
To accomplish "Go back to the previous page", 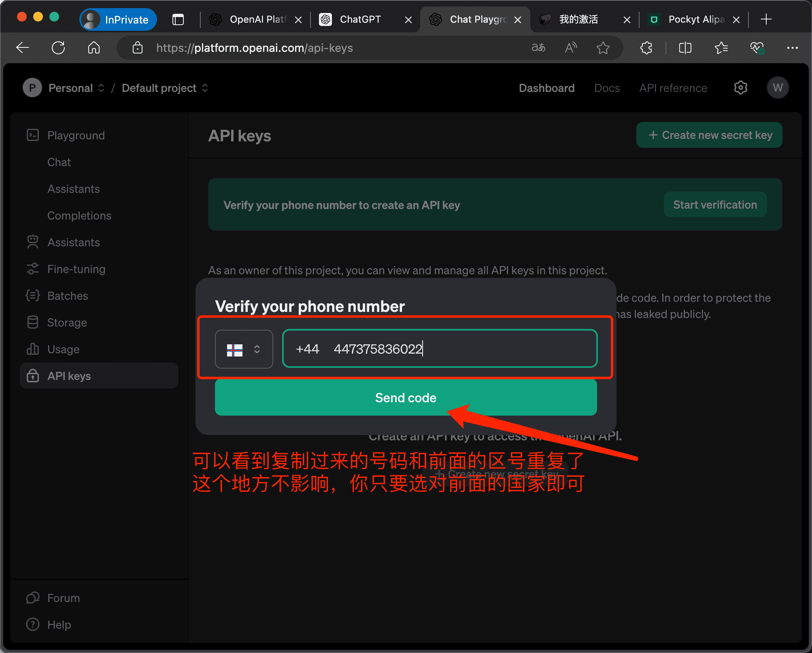I will (23, 48).
